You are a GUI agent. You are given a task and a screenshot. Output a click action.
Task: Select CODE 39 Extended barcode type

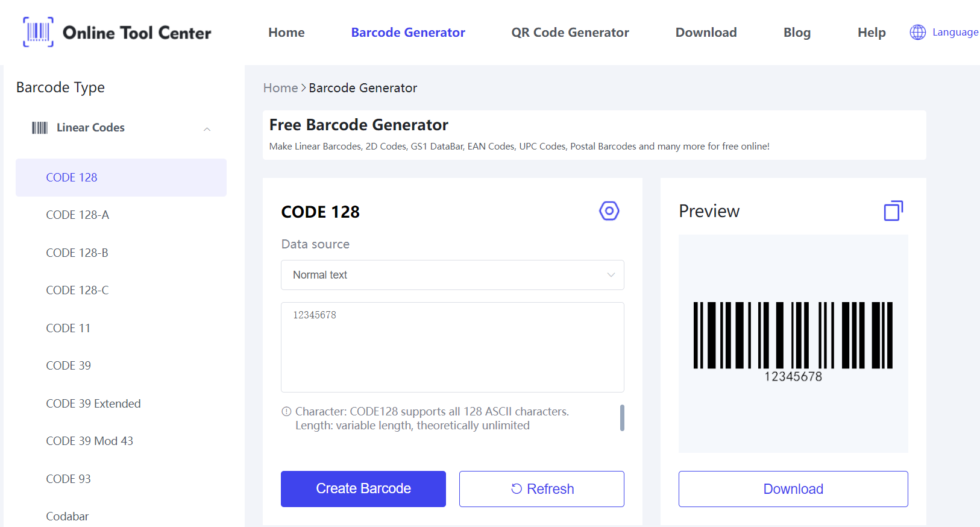coord(93,403)
